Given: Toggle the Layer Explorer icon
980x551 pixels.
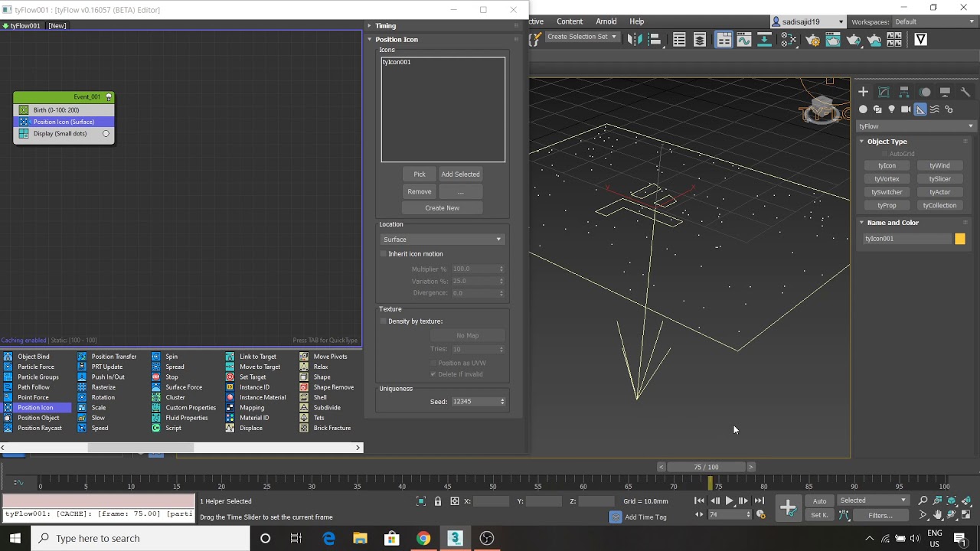Looking at the screenshot, I should (700, 40).
